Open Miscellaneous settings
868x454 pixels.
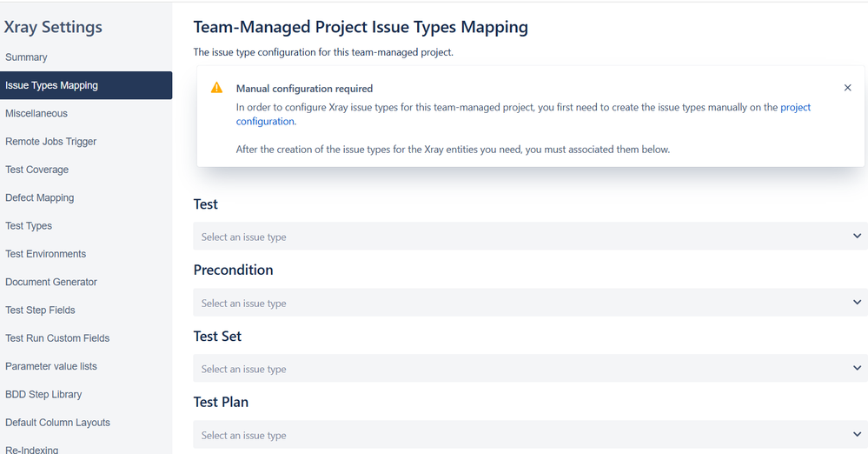[x=36, y=113]
